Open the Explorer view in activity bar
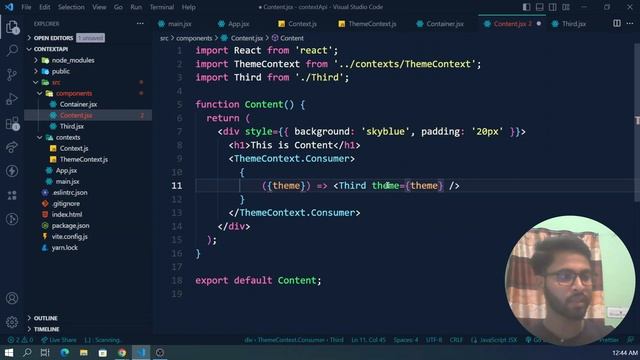The width and height of the screenshot is (640, 360). pyautogui.click(x=12, y=27)
